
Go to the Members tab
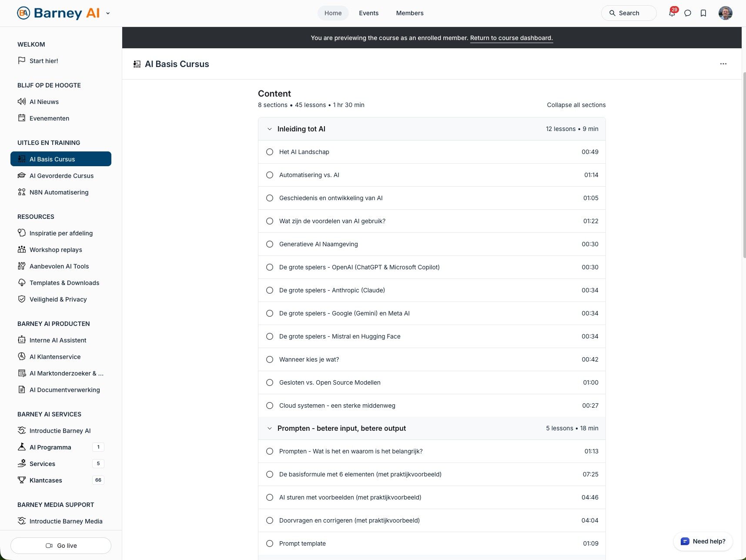pyautogui.click(x=409, y=13)
